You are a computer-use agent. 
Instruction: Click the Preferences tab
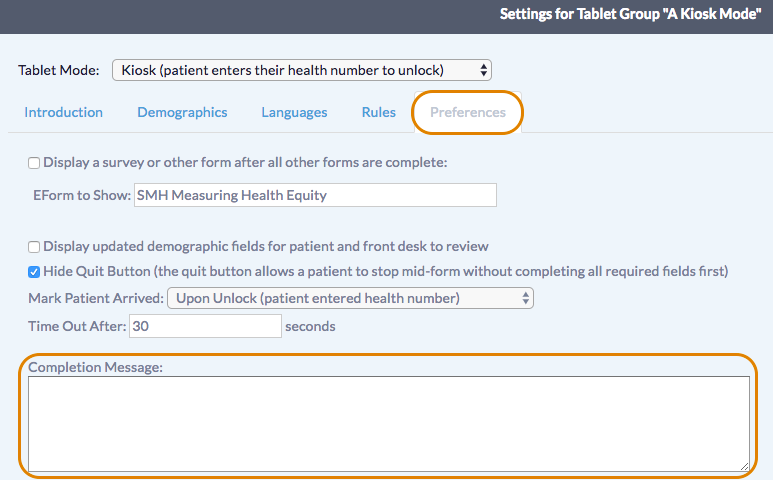tap(468, 112)
